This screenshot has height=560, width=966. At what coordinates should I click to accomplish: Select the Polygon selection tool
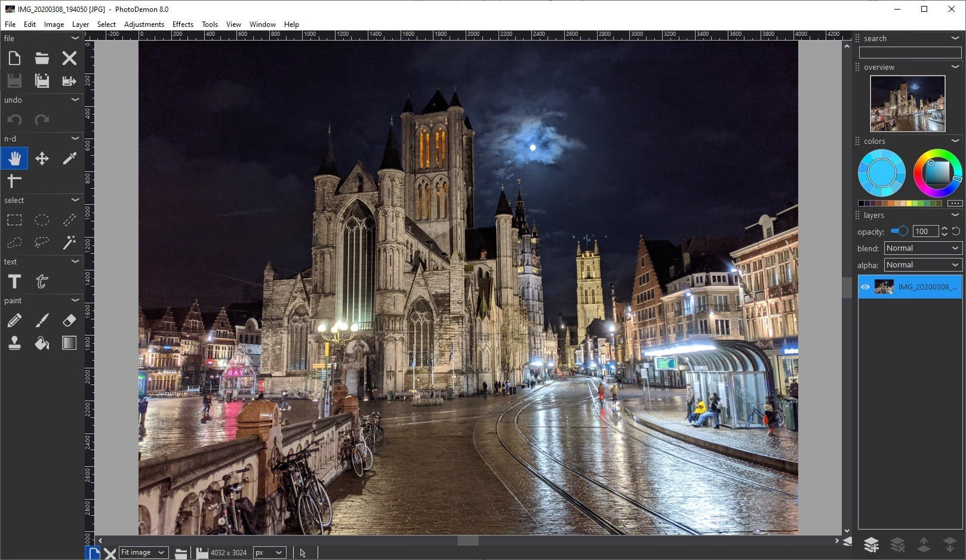[14, 242]
